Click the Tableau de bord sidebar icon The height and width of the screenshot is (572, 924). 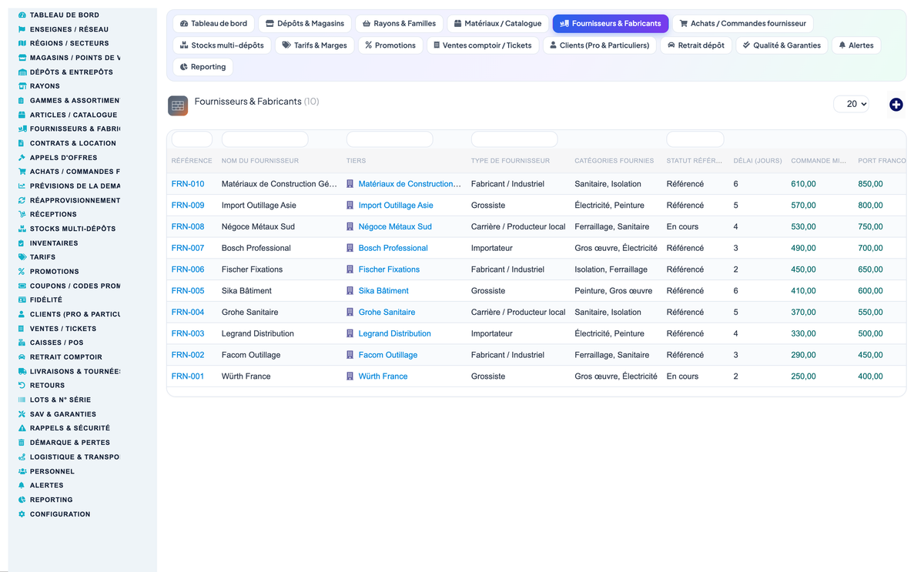22,15
